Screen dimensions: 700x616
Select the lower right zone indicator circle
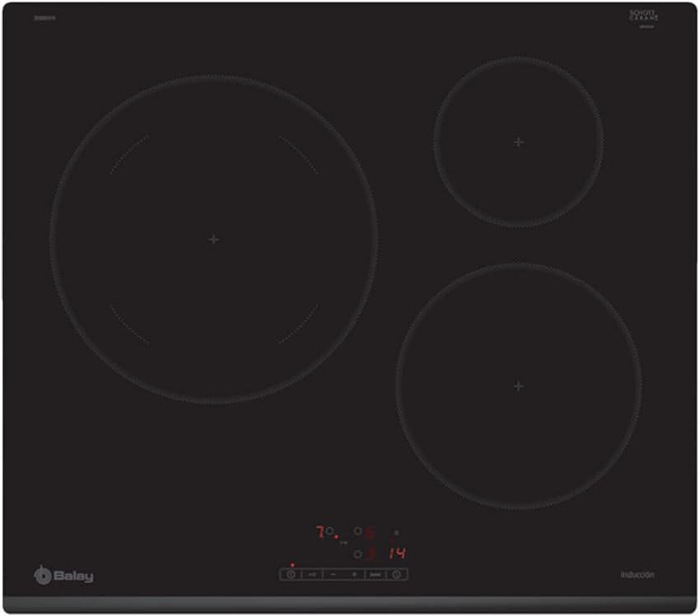coord(358,553)
